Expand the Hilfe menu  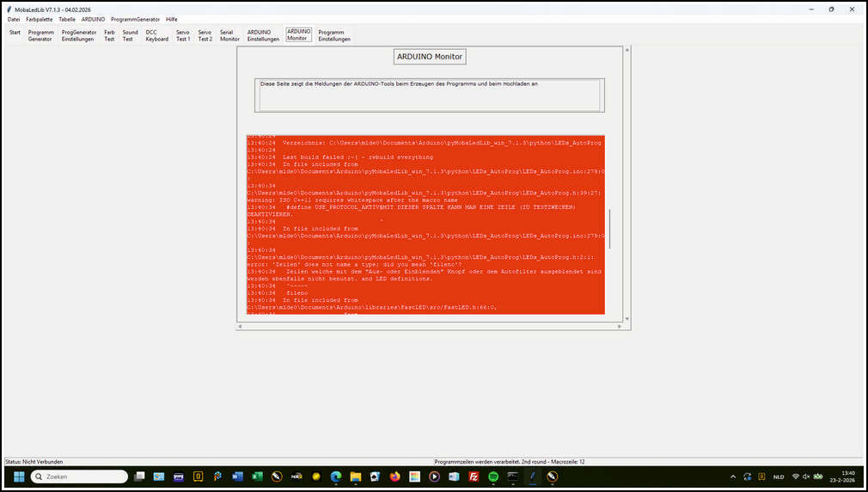tap(172, 19)
